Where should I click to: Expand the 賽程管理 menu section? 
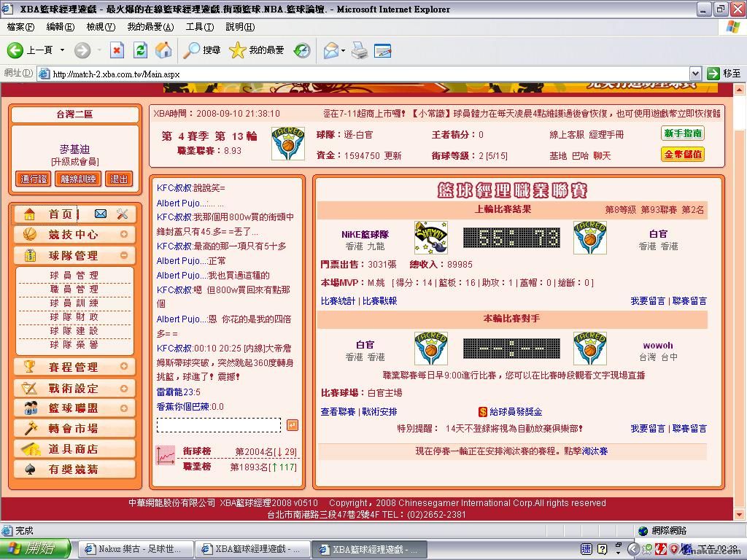pos(124,367)
